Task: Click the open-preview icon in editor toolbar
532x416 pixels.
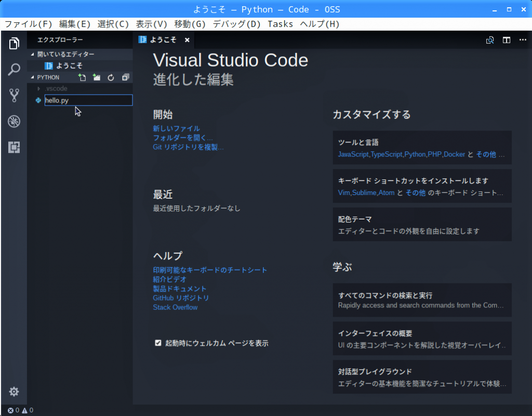Action: click(x=490, y=40)
